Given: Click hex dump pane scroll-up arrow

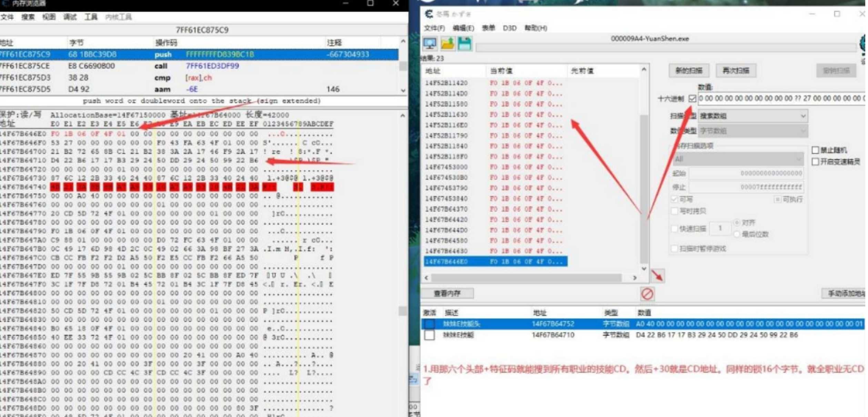Looking at the screenshot, I should pyautogui.click(x=403, y=115).
